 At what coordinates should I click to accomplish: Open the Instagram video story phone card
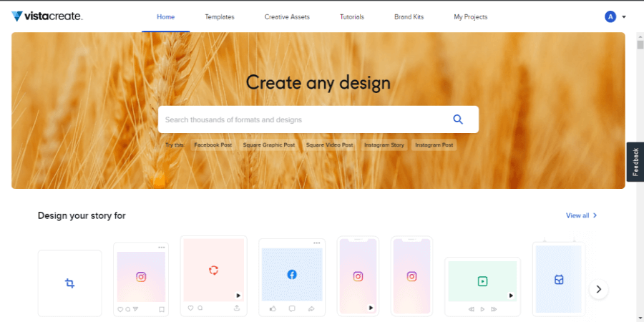coord(358,276)
